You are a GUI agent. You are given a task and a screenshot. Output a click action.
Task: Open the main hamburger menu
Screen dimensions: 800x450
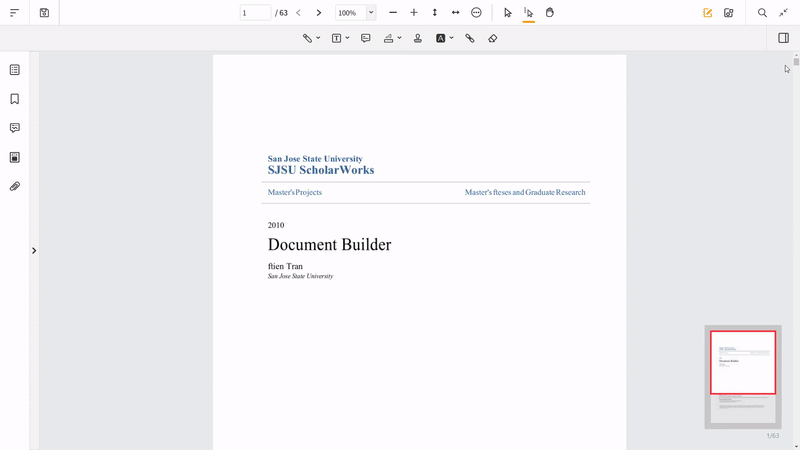15,13
